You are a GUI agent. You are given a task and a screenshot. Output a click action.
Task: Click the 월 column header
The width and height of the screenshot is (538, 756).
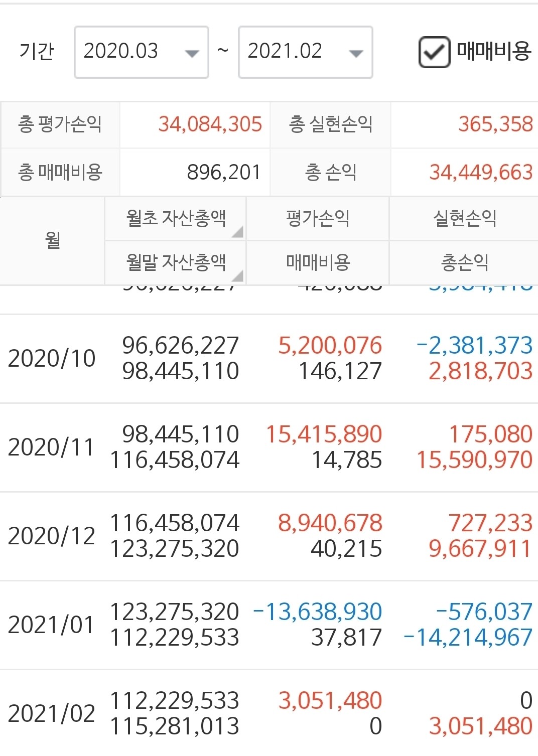[x=53, y=241]
